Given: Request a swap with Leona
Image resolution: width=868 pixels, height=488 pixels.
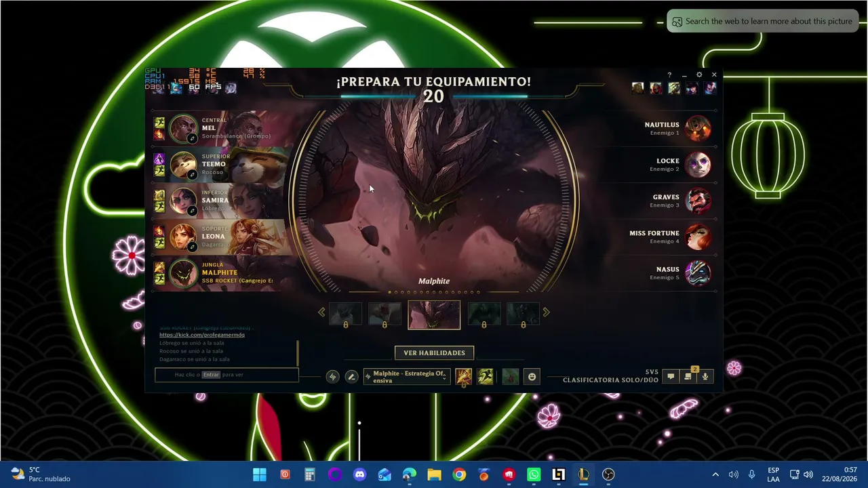Looking at the screenshot, I should 192,247.
